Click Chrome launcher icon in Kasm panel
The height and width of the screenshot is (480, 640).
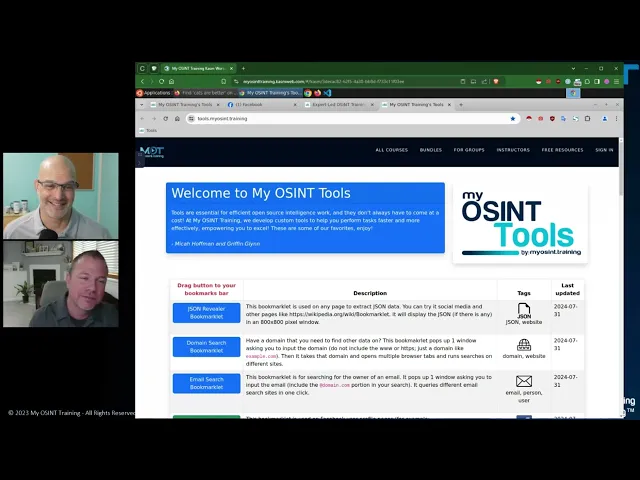[308, 93]
